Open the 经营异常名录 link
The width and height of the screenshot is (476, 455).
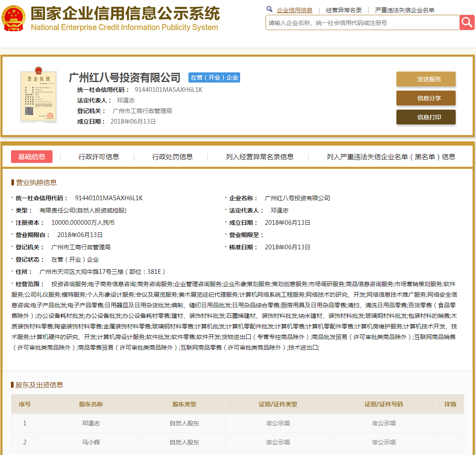coord(344,9)
